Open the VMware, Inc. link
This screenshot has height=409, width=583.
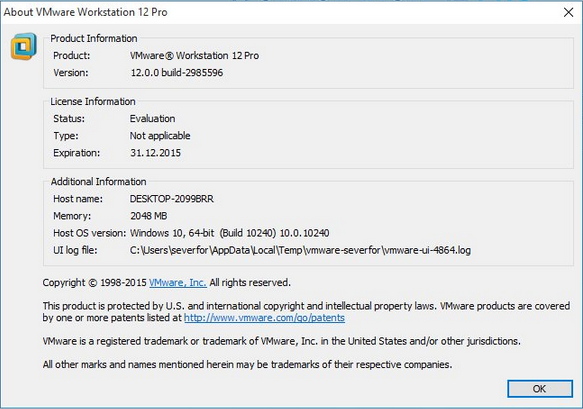[178, 283]
